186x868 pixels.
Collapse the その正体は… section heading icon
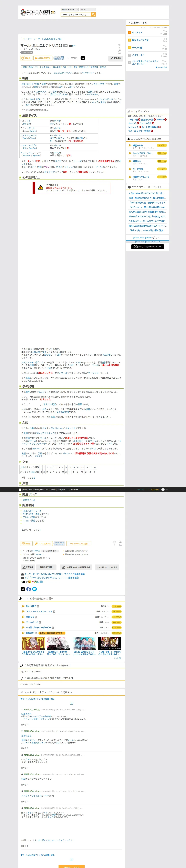(20, 178)
